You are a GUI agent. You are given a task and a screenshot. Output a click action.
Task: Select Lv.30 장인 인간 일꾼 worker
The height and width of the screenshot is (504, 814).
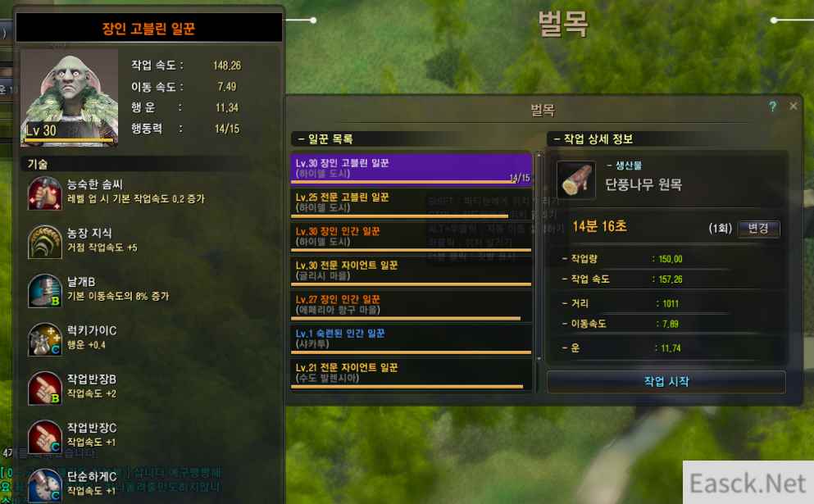[411, 237]
